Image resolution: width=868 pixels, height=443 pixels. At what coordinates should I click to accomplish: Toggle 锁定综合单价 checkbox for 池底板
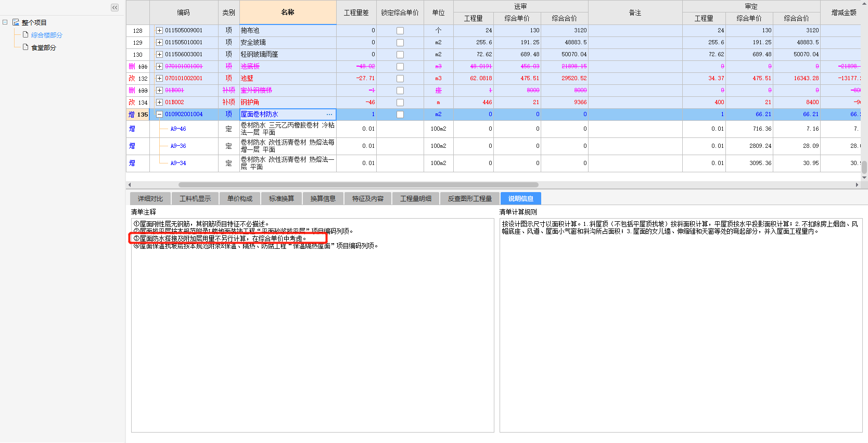pos(400,67)
